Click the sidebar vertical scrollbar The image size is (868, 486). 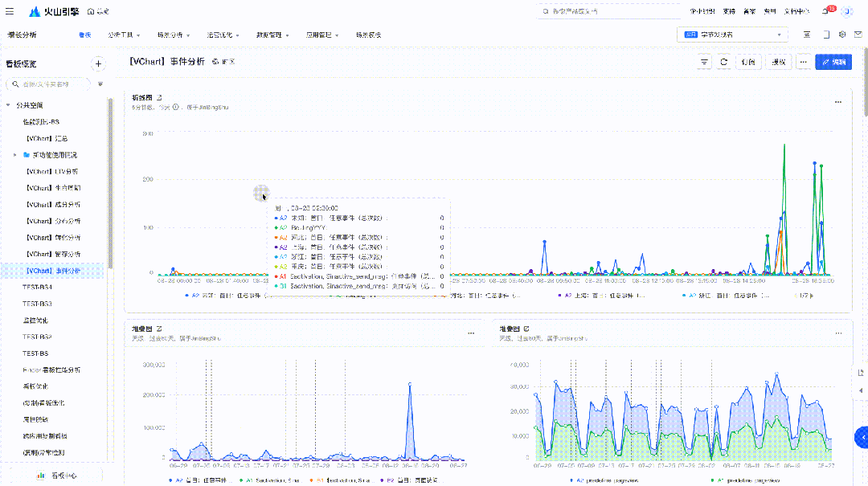pos(110,182)
